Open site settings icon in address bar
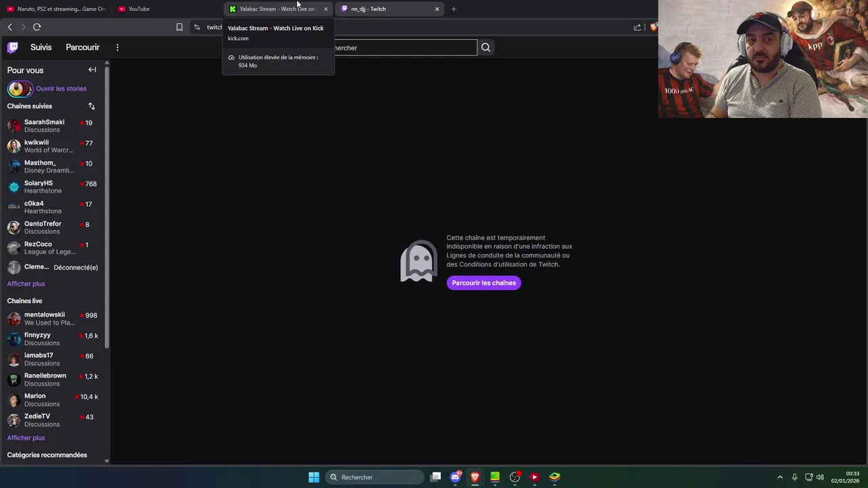 pyautogui.click(x=197, y=27)
